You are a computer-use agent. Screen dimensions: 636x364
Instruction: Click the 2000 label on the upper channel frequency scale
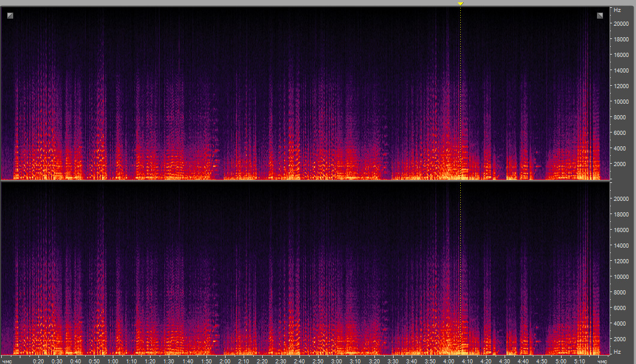619,164
